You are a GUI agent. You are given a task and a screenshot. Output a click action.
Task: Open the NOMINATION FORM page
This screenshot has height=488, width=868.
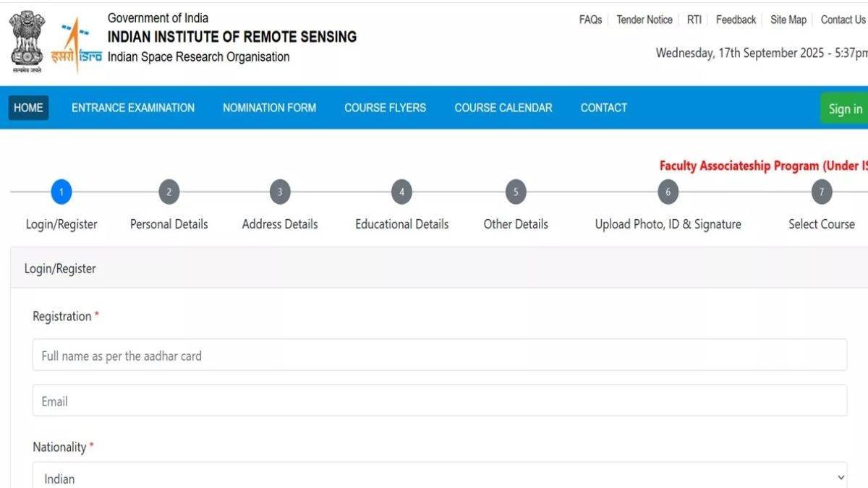(269, 108)
